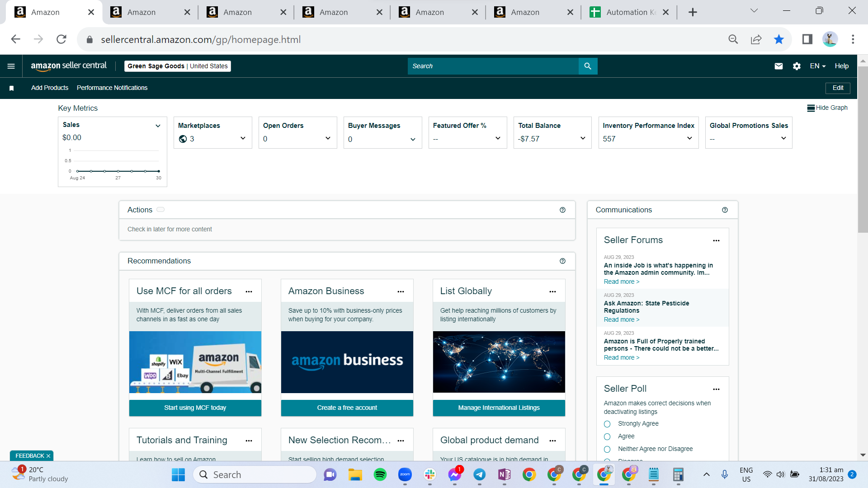This screenshot has width=868, height=488.
Task: Expand the Marketplaces metric dropdown
Action: pyautogui.click(x=243, y=138)
